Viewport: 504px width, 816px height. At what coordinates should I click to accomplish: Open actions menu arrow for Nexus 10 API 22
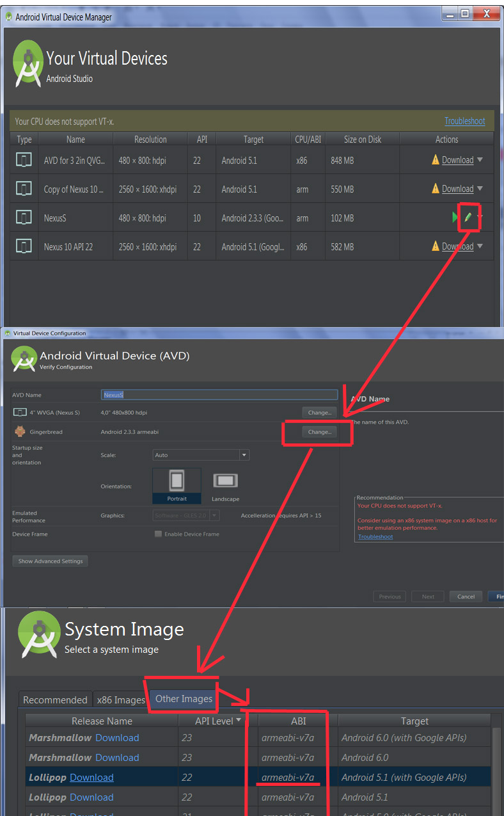point(480,246)
